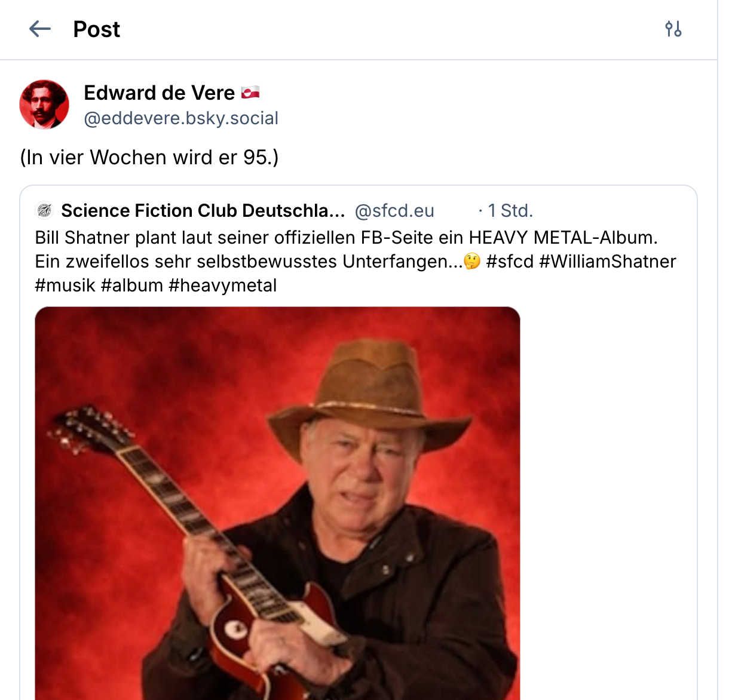Browse the #heavymetal hashtag
Viewport: 729px width, 700px height.
pyautogui.click(x=222, y=285)
